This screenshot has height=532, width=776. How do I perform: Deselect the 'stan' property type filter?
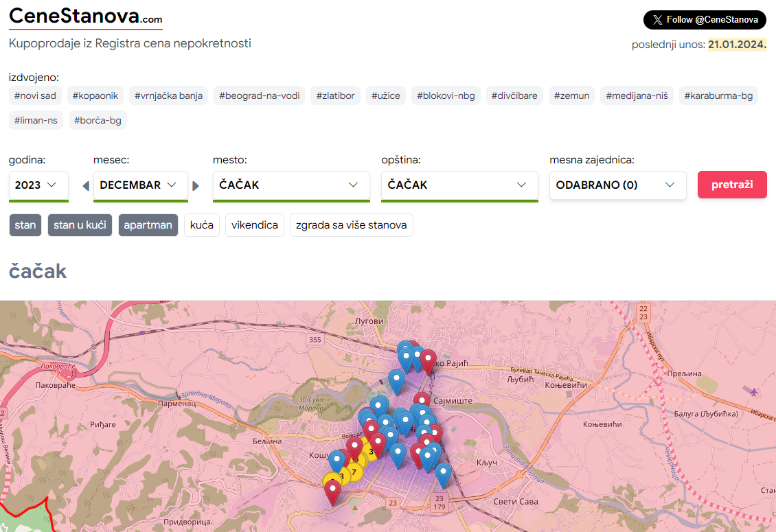point(25,225)
